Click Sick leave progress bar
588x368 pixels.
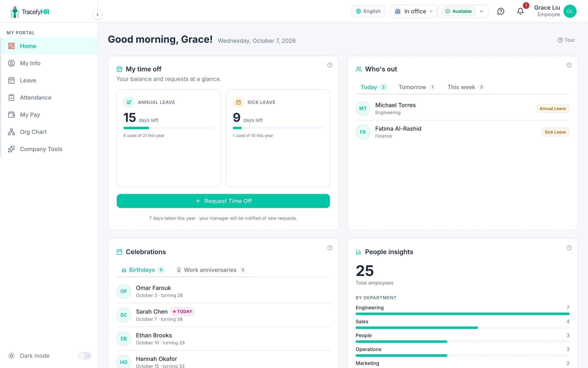pyautogui.click(x=278, y=128)
